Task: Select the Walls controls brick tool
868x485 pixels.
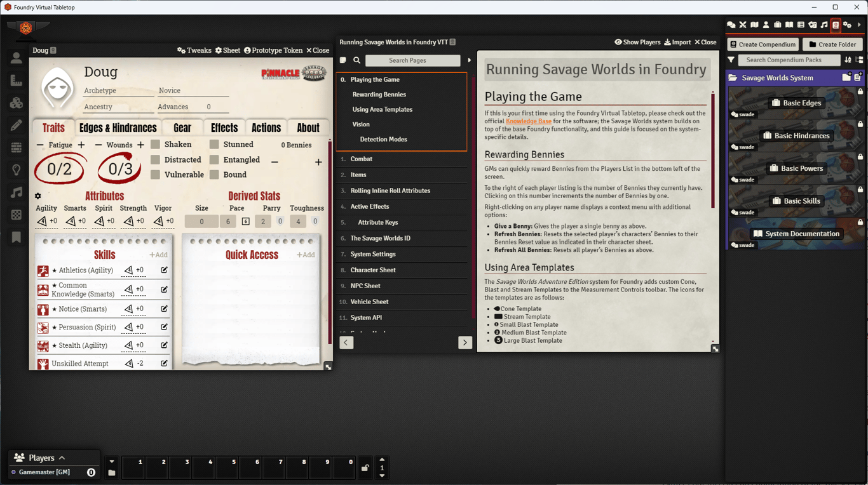Action: [x=17, y=147]
